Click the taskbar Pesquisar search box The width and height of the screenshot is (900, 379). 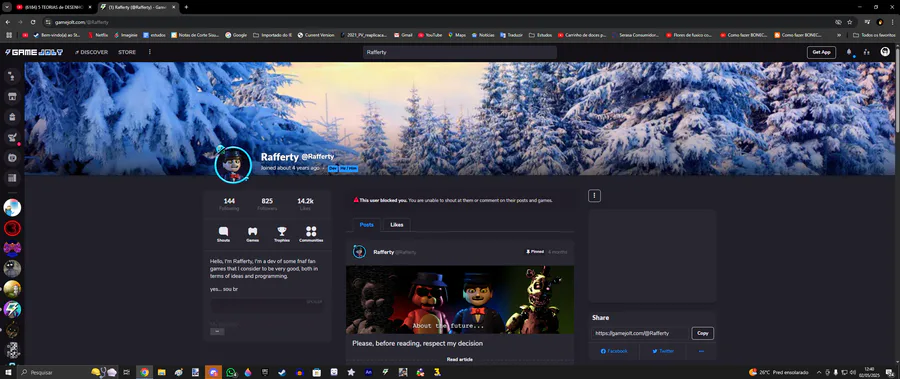tap(68, 372)
